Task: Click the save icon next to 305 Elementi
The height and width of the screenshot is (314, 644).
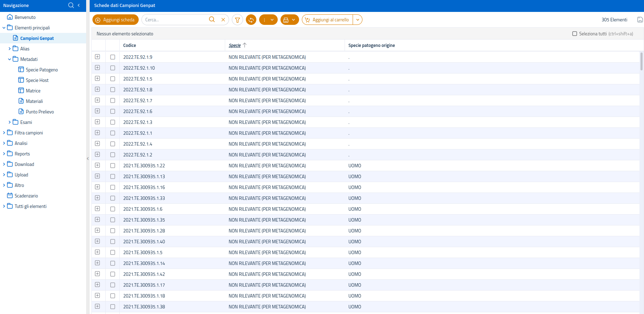Action: pos(640,20)
